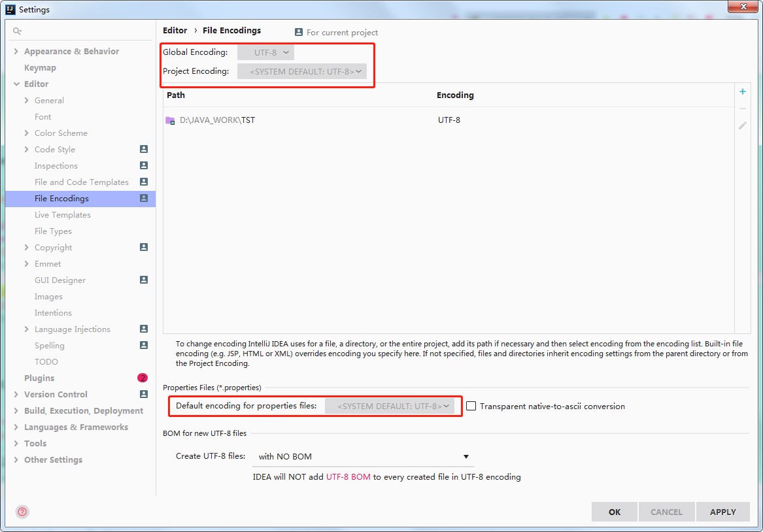Click Editor in the breadcrumb
This screenshot has height=532, width=763.
175,30
